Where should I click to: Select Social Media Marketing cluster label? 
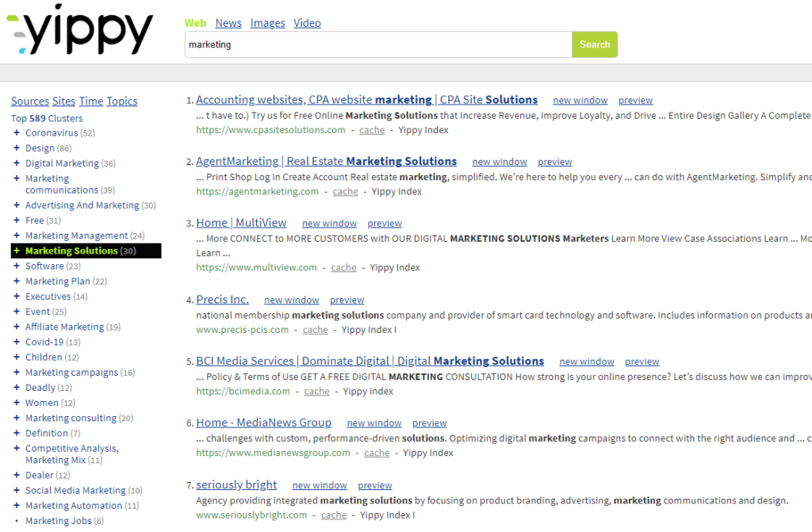coord(75,490)
